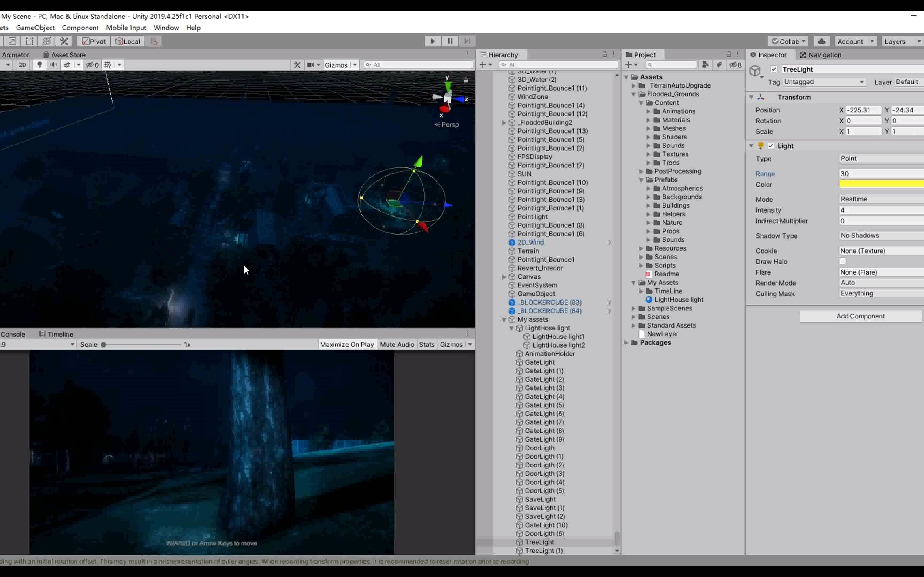Image resolution: width=924 pixels, height=577 pixels.
Task: Open the Component menu
Action: (x=80, y=28)
